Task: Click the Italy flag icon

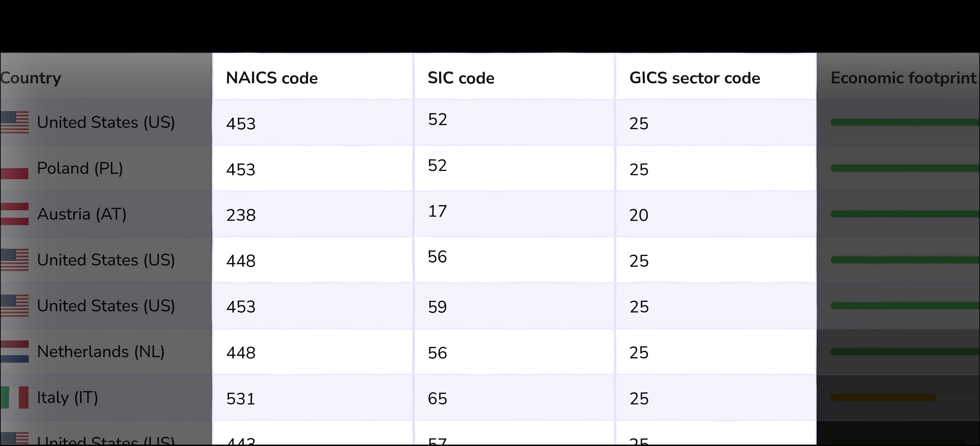Action: (x=15, y=397)
